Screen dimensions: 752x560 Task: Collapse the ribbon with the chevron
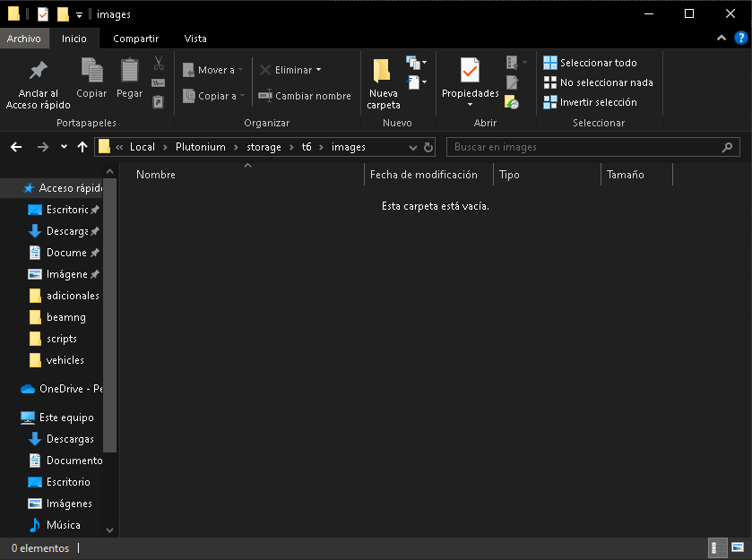point(721,38)
